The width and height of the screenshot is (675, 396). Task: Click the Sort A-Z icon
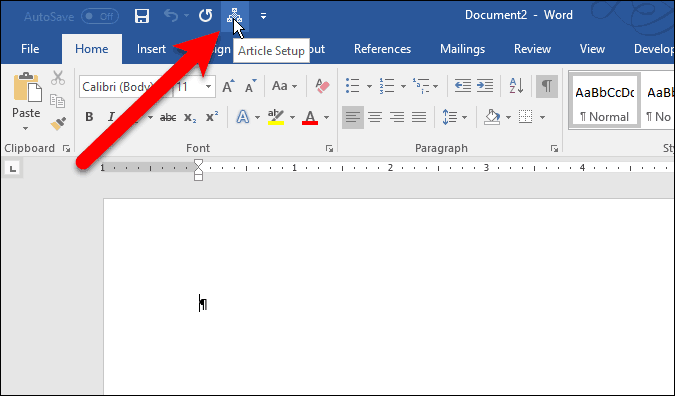click(x=516, y=86)
